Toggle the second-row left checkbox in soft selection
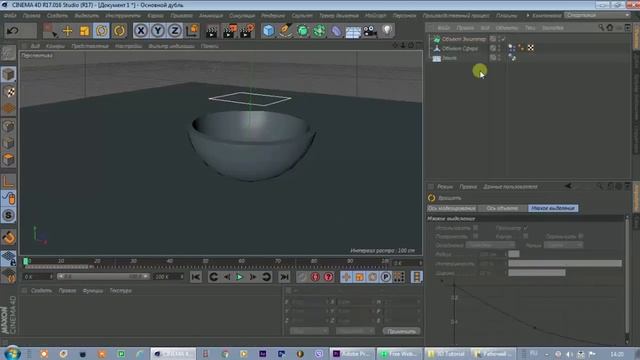Viewport: 640px width, 360px height. click(476, 236)
